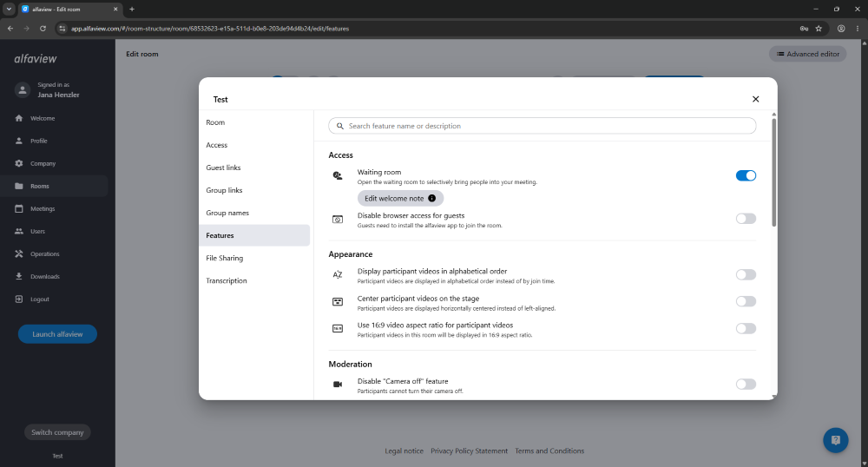
Task: Open the browser profile account icon
Action: click(x=841, y=29)
